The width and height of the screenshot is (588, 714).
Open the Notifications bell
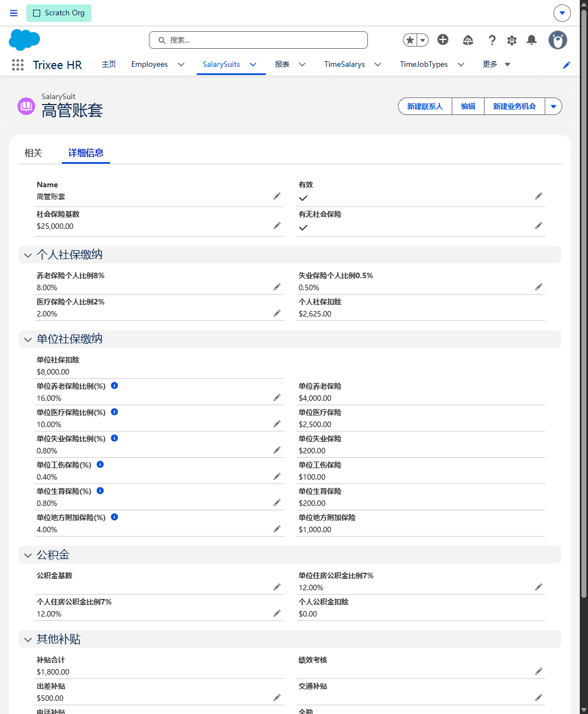(532, 40)
